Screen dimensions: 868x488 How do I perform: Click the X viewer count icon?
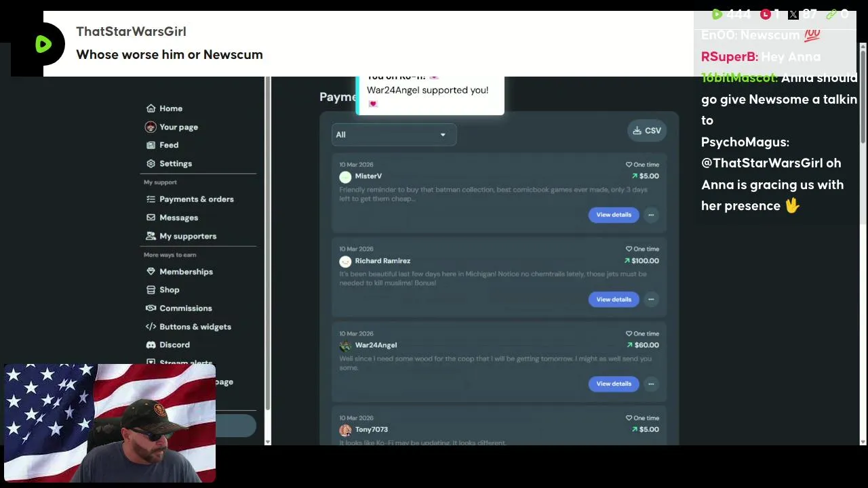point(793,14)
